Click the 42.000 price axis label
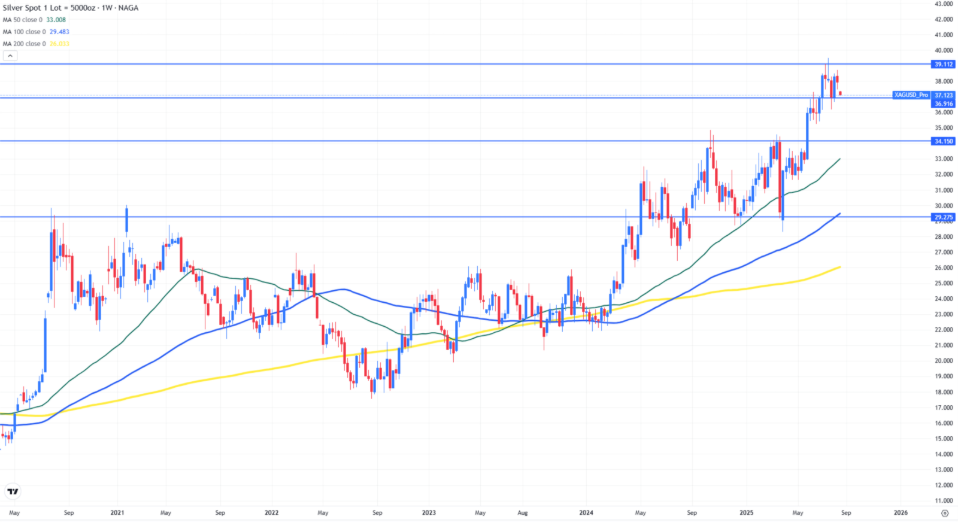This screenshot has width=958, height=522. point(943,20)
